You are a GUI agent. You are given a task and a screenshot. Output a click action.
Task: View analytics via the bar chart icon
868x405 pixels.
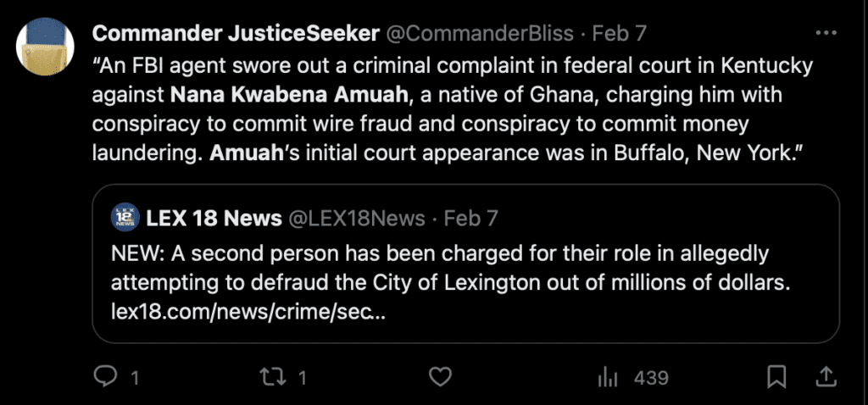[607, 377]
